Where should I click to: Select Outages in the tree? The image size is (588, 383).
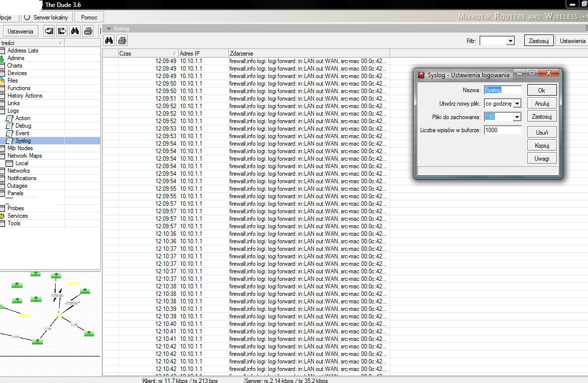17,186
